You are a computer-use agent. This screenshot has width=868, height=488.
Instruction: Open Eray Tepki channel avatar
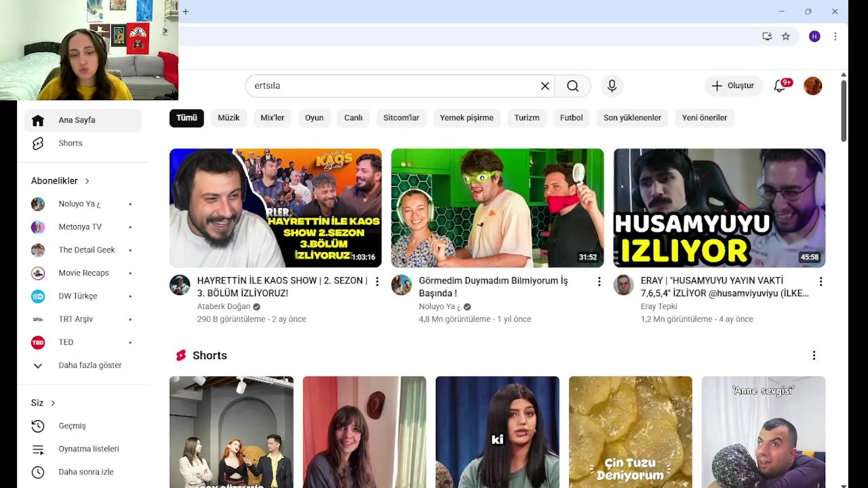tap(623, 285)
